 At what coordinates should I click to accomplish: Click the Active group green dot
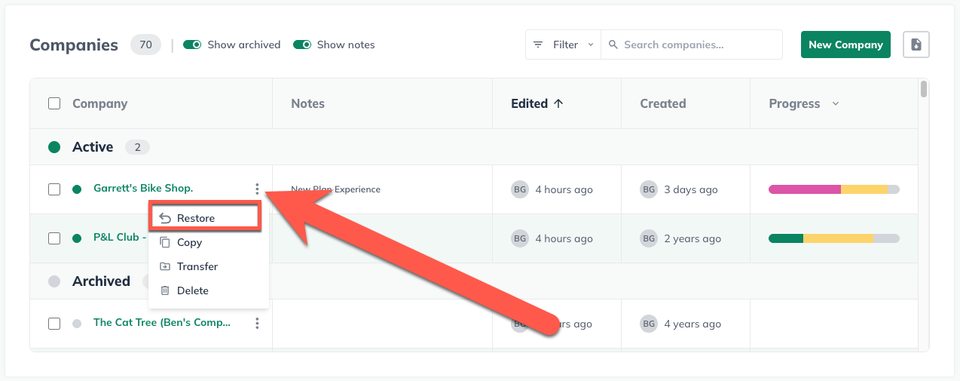[54, 147]
